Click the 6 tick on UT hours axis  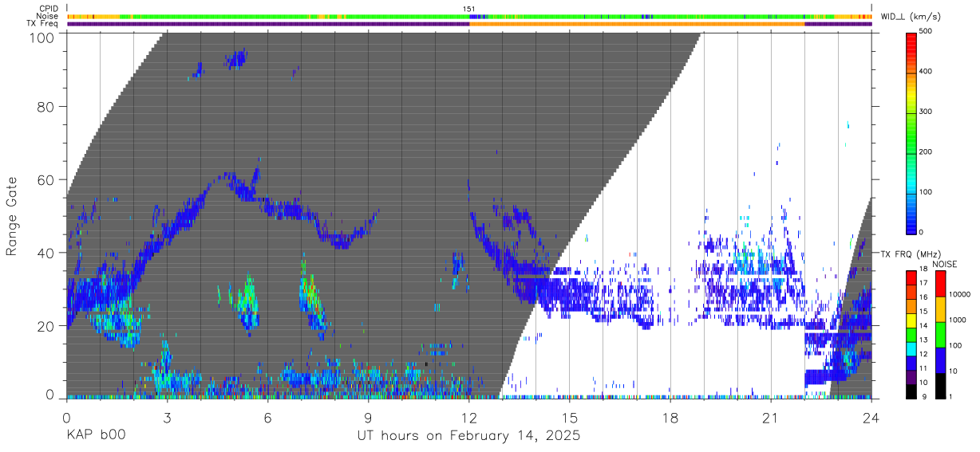pyautogui.click(x=267, y=419)
